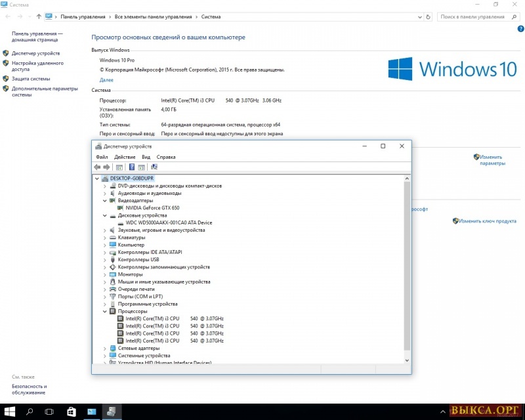
Task: Click the Диспетчер устройств sidebar link
Action: (x=35, y=53)
